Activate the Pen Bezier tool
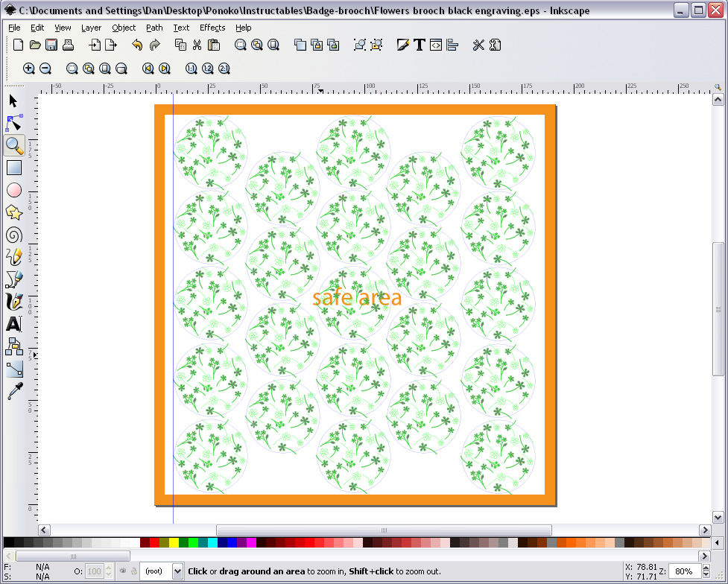 14,279
